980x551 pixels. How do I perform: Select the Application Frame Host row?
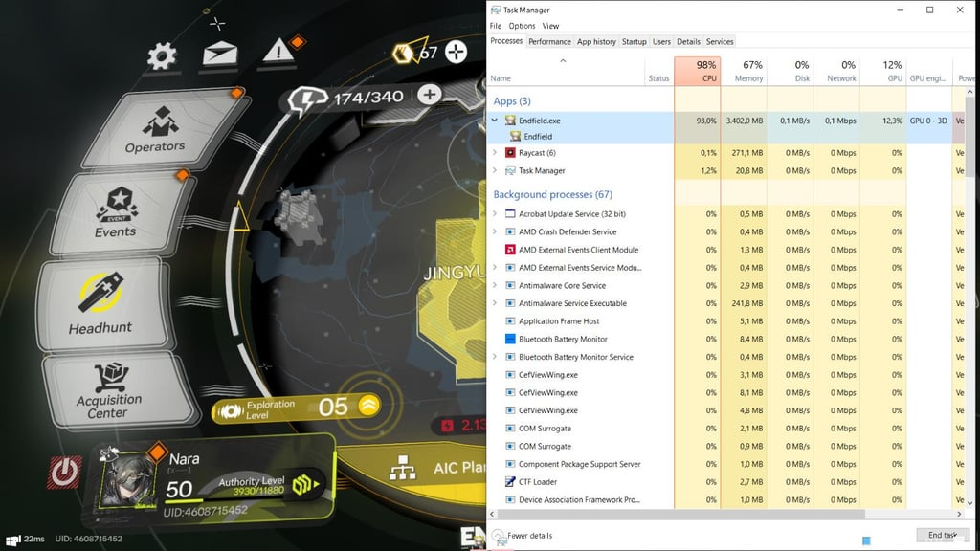[726, 321]
